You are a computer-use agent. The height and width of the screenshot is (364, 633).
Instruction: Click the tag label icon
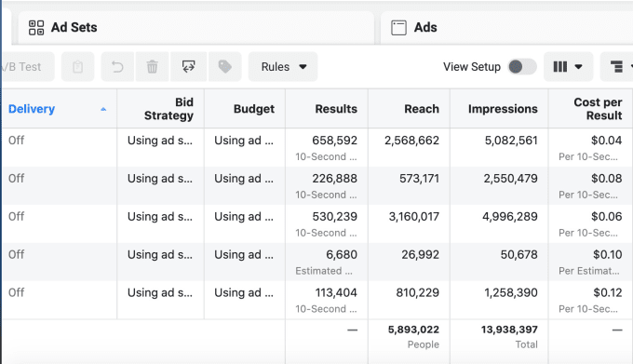(x=225, y=67)
